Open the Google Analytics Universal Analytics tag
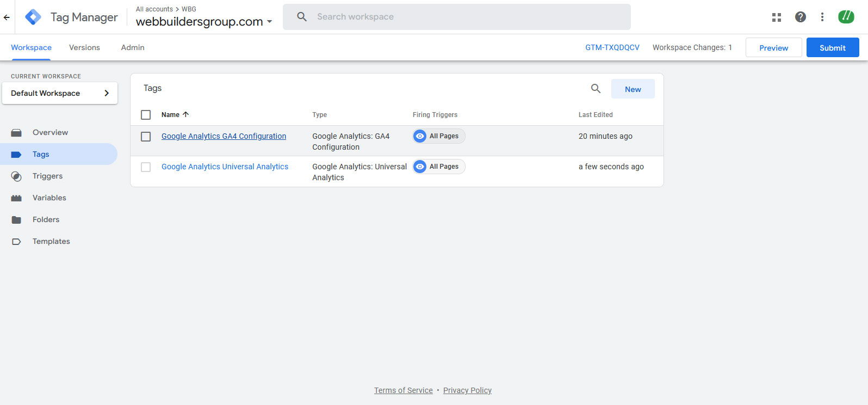The height and width of the screenshot is (405, 868). [x=225, y=167]
